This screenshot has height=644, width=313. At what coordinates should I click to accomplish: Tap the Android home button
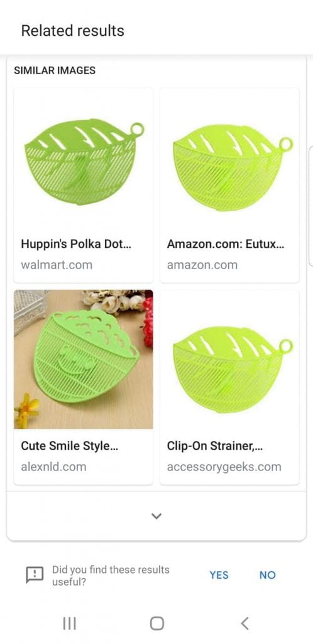click(156, 623)
